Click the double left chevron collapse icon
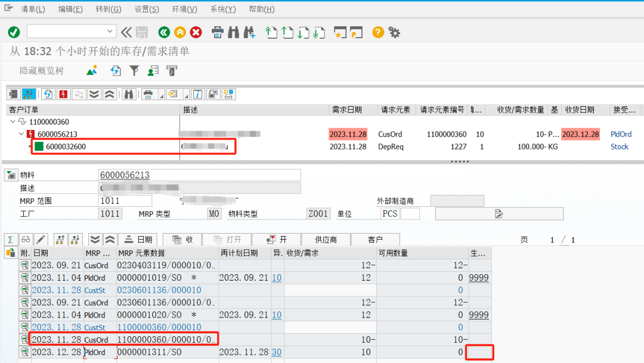The image size is (644, 363). point(126,32)
